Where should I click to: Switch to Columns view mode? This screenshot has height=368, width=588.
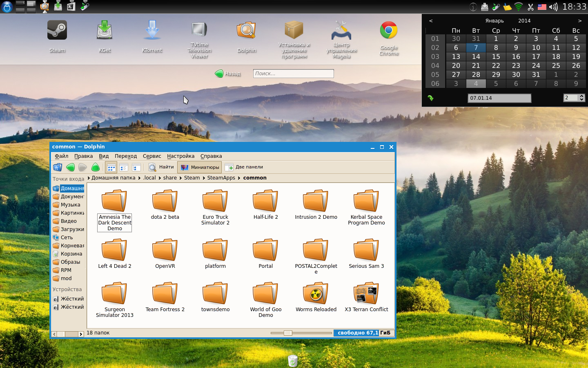(x=136, y=167)
